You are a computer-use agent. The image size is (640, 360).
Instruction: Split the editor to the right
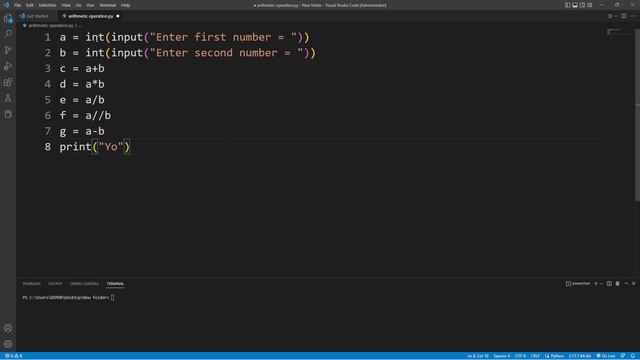[624, 16]
